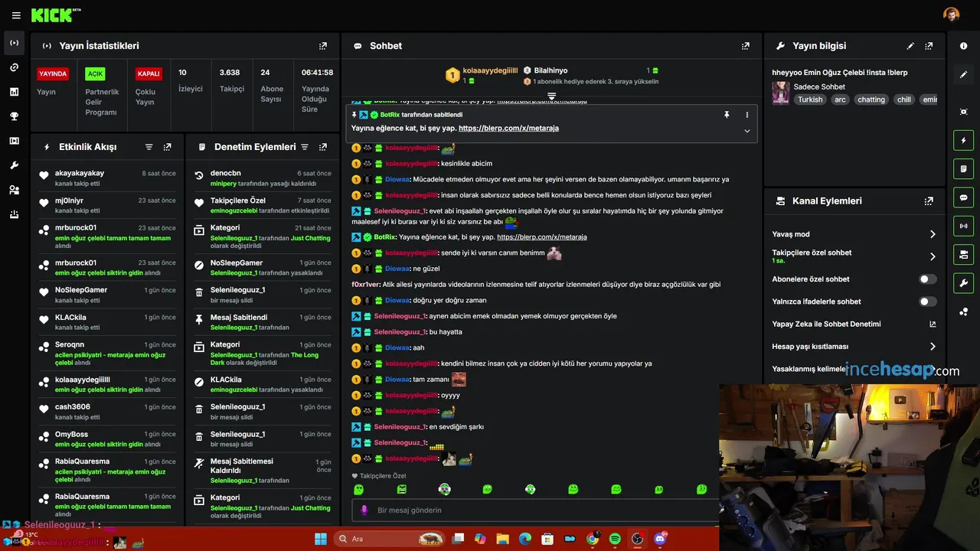
Task: Open Etkinlik Akışı filter options
Action: click(x=149, y=147)
